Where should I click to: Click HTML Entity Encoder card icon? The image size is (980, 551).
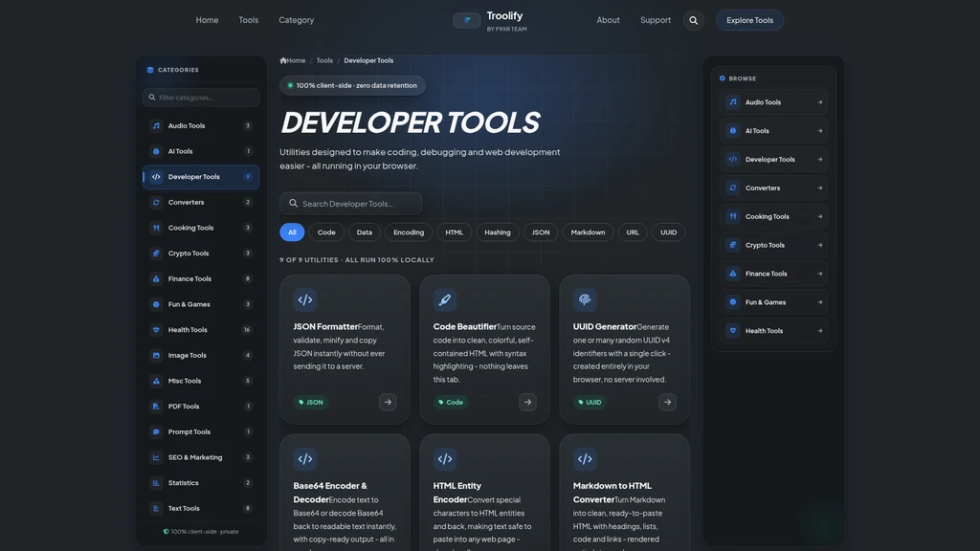[x=445, y=459]
